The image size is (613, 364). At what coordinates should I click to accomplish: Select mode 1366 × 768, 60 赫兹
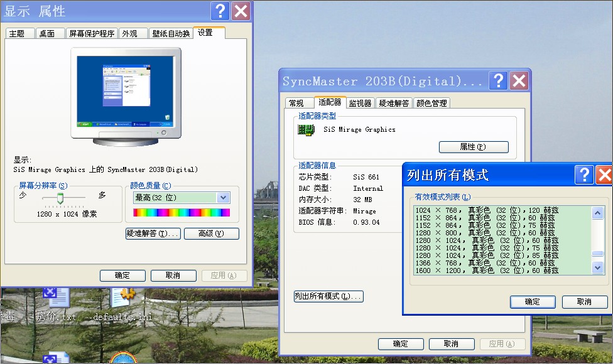click(x=502, y=263)
